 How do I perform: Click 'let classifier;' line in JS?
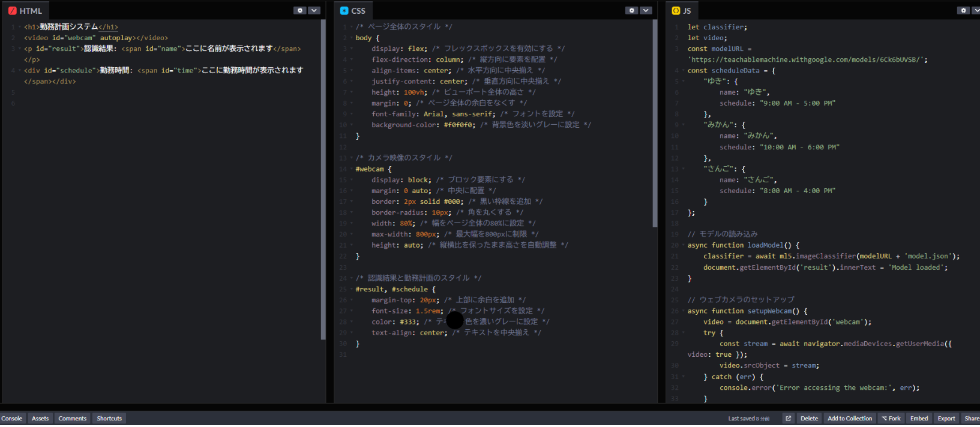point(717,27)
